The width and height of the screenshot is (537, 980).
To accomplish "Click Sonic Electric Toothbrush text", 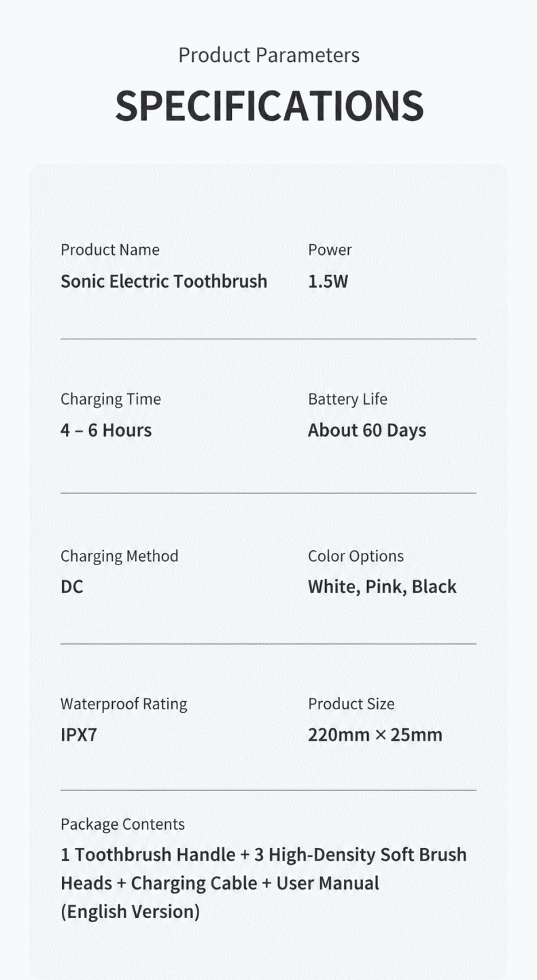I will [x=164, y=281].
